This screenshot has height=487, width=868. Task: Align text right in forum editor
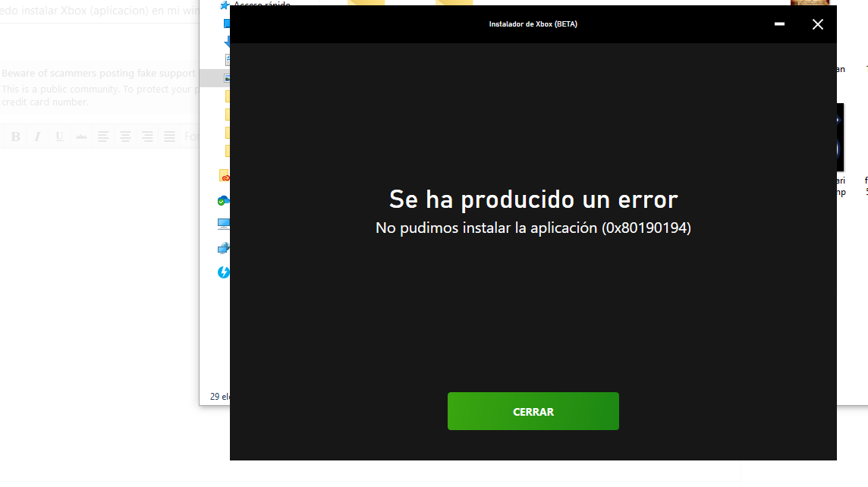pos(147,136)
